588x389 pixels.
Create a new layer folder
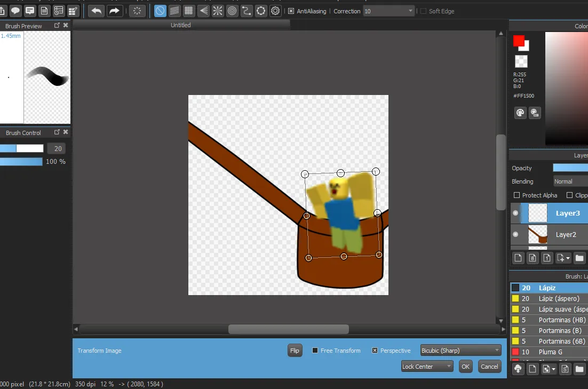click(x=579, y=258)
